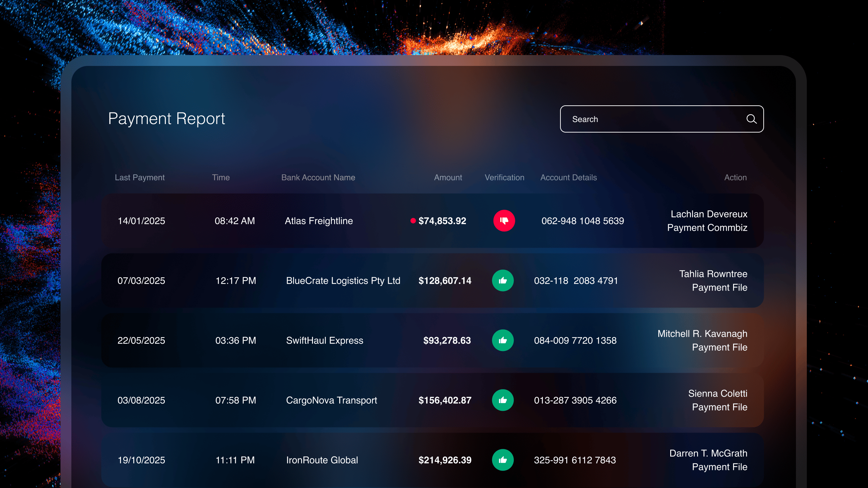868x488 pixels.
Task: Click CargoNova Transport thumbs-up verification icon
Action: tap(503, 400)
